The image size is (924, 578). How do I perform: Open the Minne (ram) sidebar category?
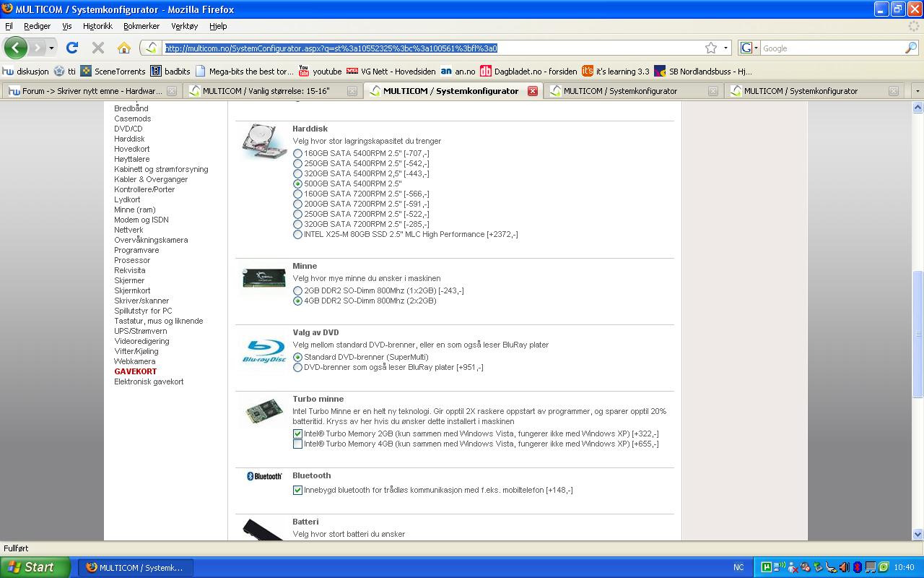coord(135,210)
